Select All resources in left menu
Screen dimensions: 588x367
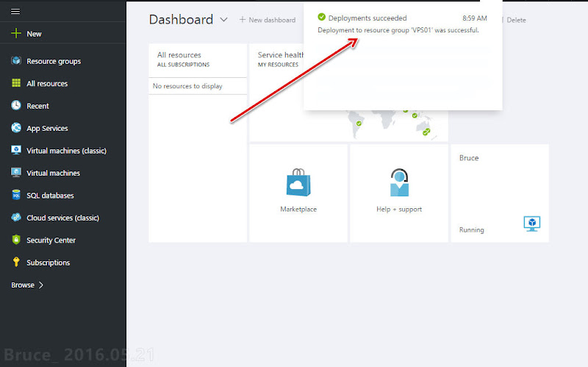[x=47, y=84]
